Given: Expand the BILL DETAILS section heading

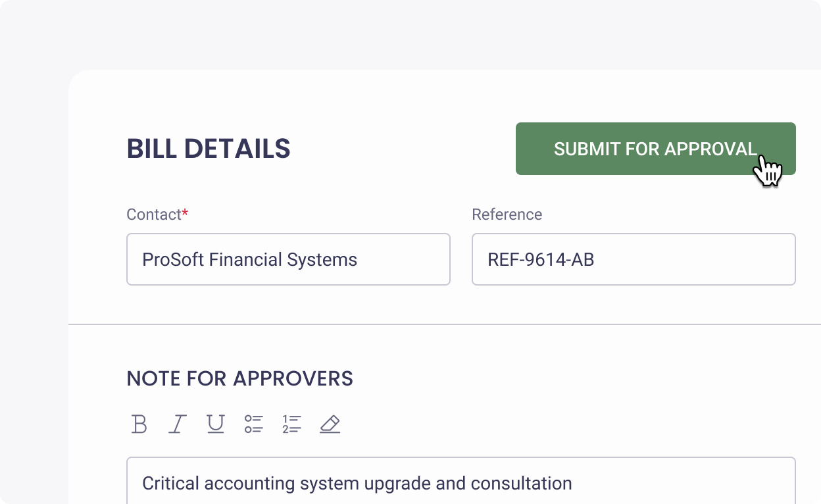Looking at the screenshot, I should coord(209,149).
